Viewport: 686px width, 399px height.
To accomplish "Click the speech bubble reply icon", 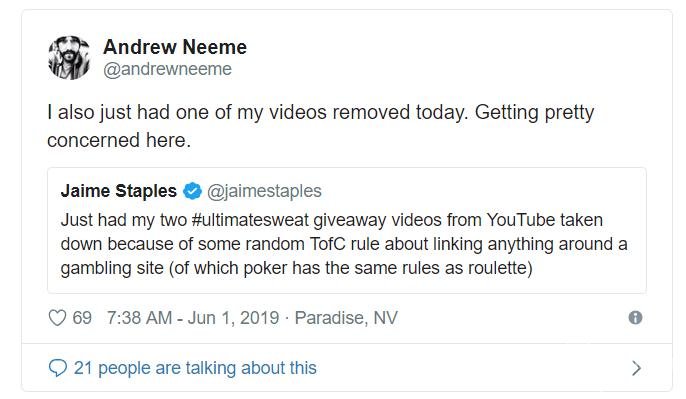I will click(x=57, y=368).
